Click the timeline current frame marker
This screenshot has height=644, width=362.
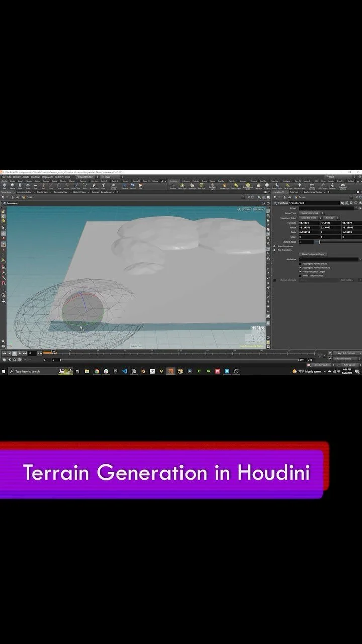tap(53, 351)
